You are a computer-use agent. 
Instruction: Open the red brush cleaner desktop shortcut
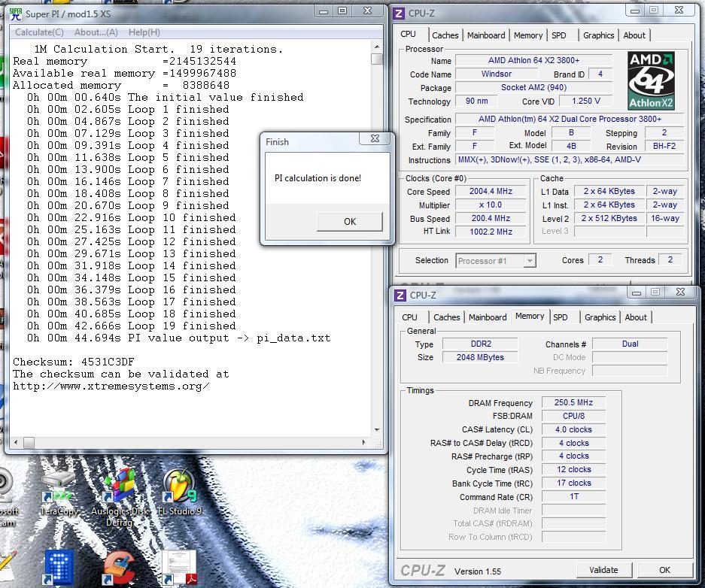(x=118, y=568)
